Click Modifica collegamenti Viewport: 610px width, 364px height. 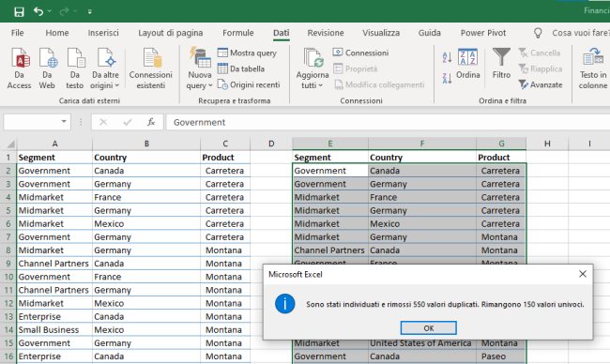click(x=380, y=84)
